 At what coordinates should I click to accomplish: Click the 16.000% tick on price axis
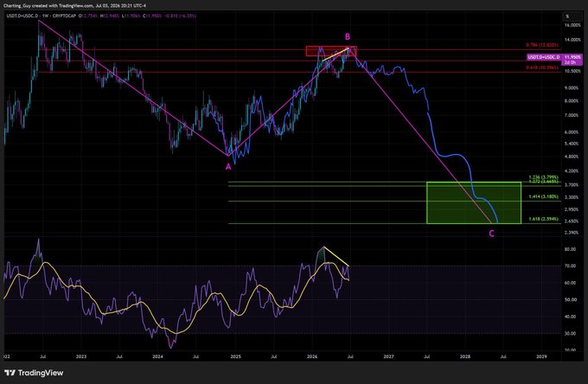pyautogui.click(x=572, y=25)
